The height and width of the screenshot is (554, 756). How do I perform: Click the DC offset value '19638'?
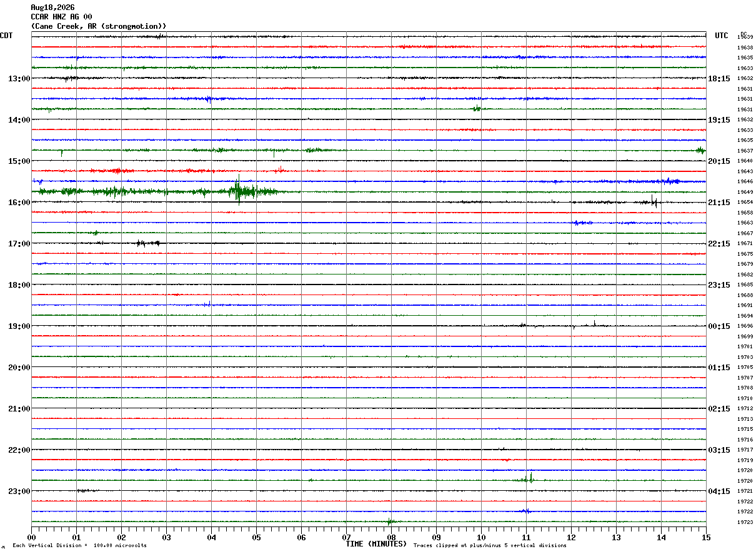[x=745, y=48]
